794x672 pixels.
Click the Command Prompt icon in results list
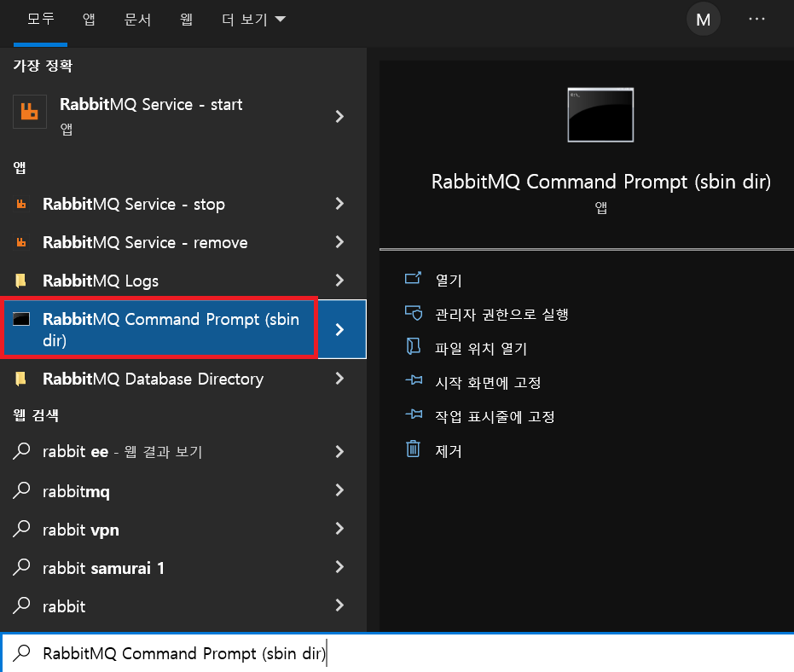pyautogui.click(x=21, y=319)
